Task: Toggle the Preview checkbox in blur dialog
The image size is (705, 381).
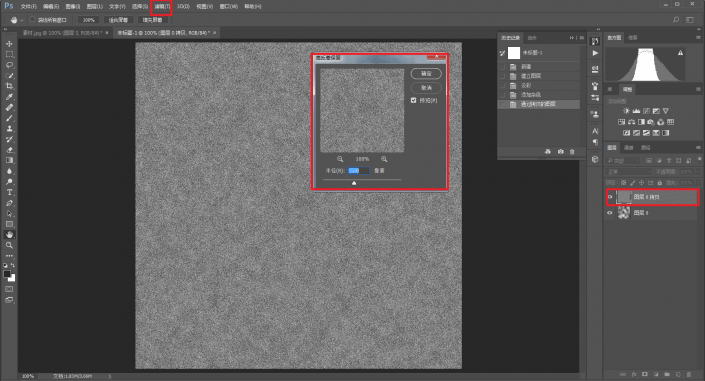Action: [414, 100]
